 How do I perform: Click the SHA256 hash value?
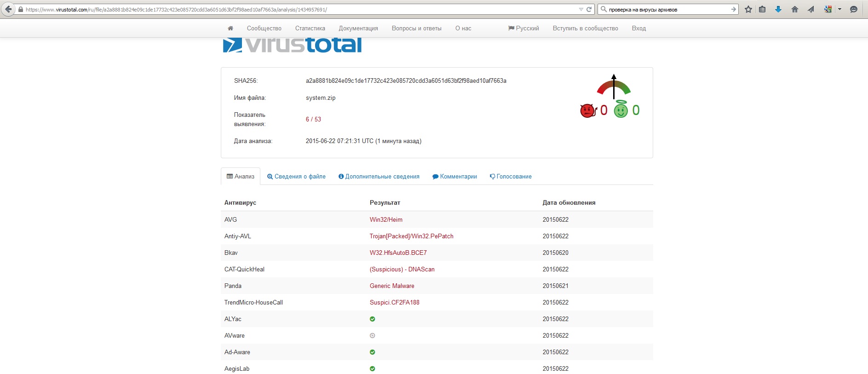[x=406, y=81]
